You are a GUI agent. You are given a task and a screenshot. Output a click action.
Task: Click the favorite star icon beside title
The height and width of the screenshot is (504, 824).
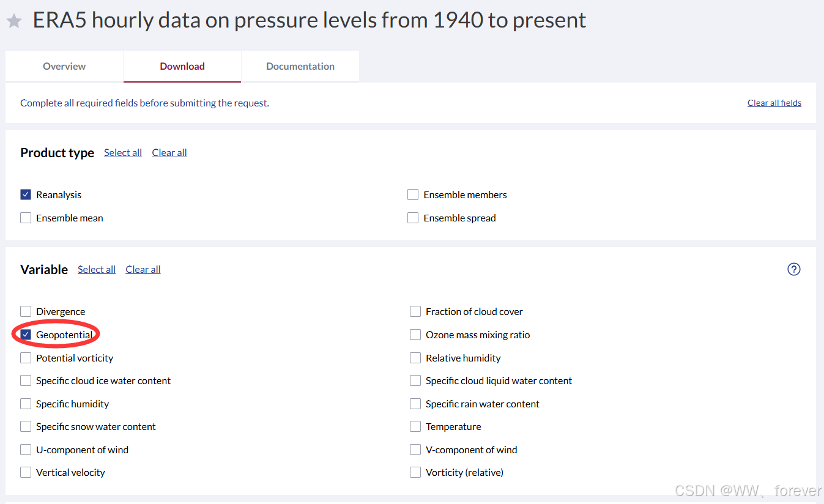(14, 21)
